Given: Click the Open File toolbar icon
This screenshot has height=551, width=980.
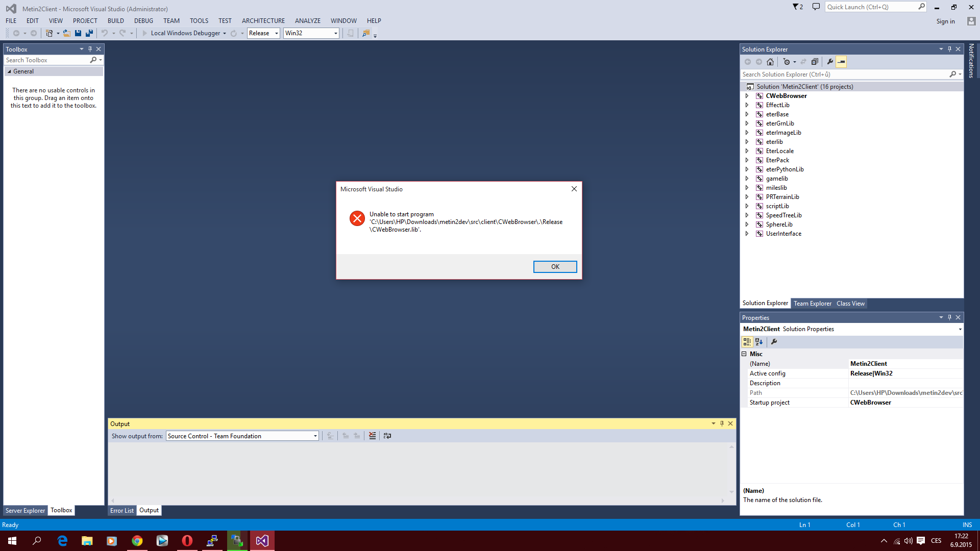Looking at the screenshot, I should coord(66,33).
